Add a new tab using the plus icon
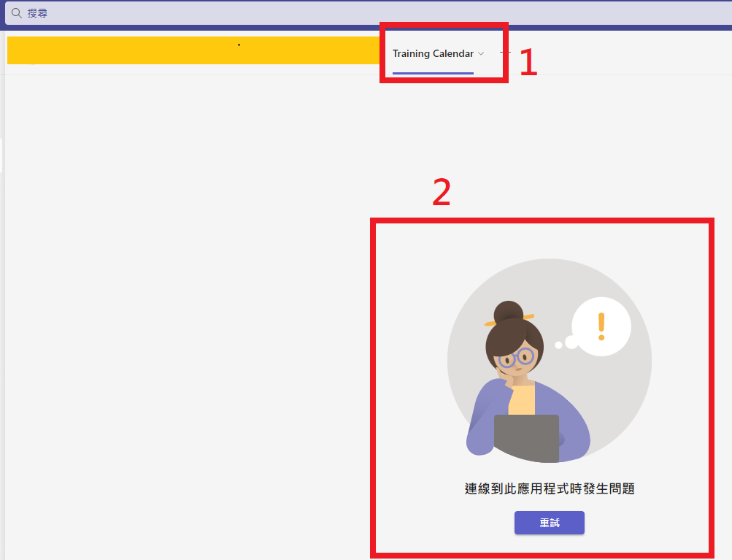Image resolution: width=732 pixels, height=560 pixels. 505,53
